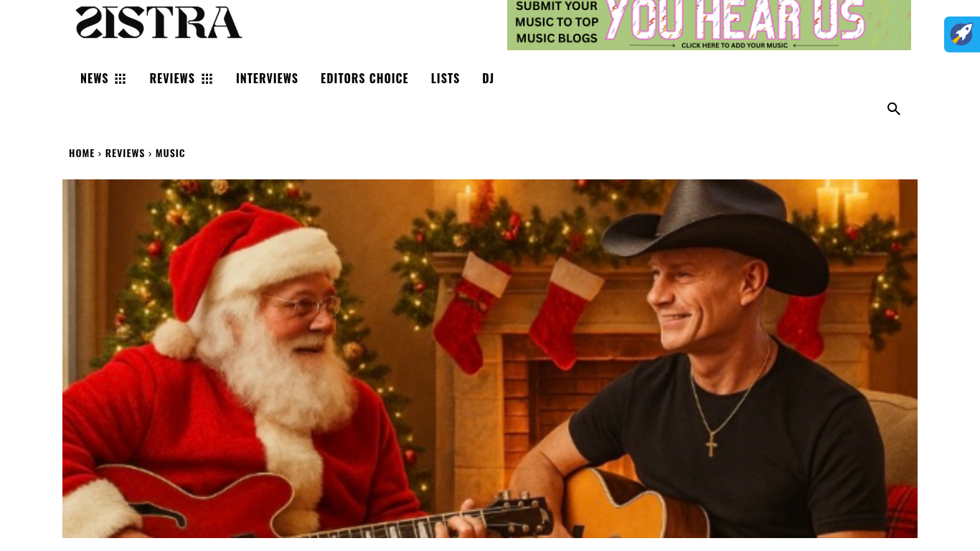Expand the Reviews grid dropdown icon
The width and height of the screenshot is (980, 551).
207,79
